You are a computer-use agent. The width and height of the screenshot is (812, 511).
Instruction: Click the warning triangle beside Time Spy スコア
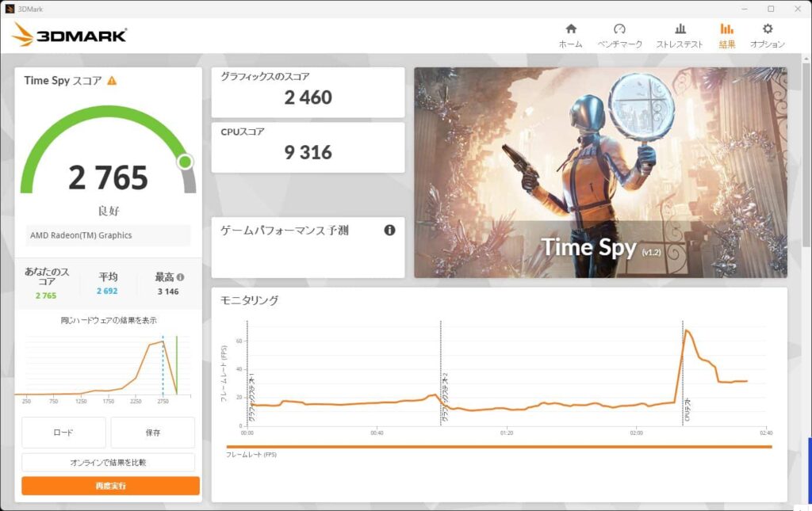(112, 81)
